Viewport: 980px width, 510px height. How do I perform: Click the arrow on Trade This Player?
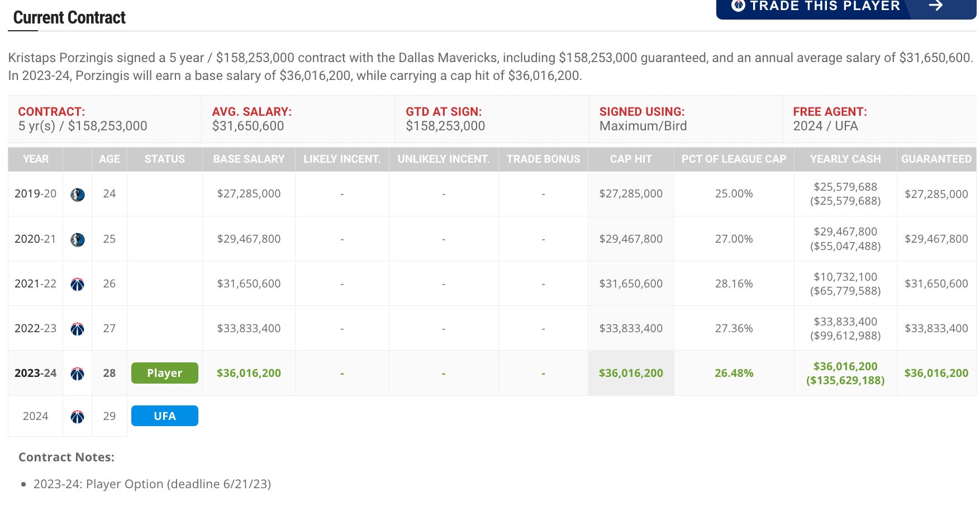click(935, 6)
